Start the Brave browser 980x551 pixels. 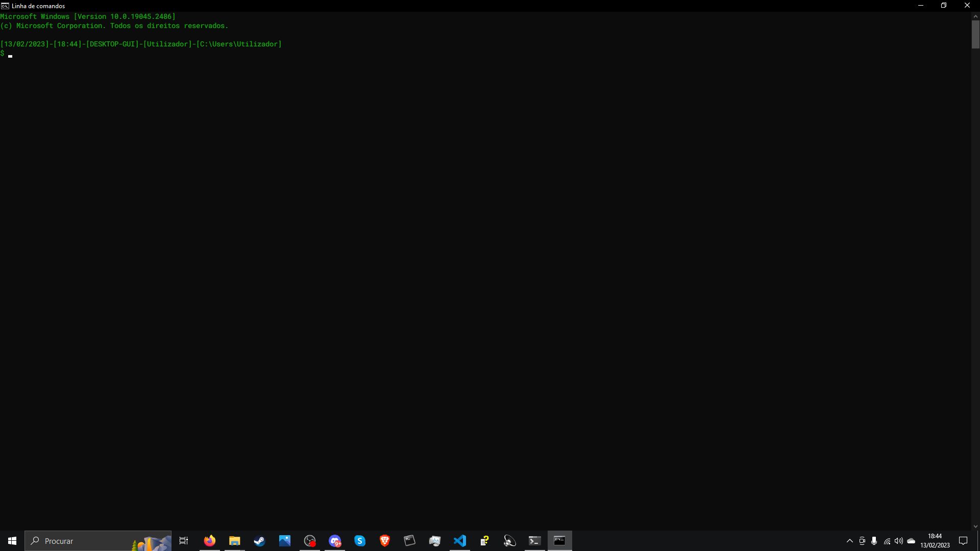tap(385, 541)
